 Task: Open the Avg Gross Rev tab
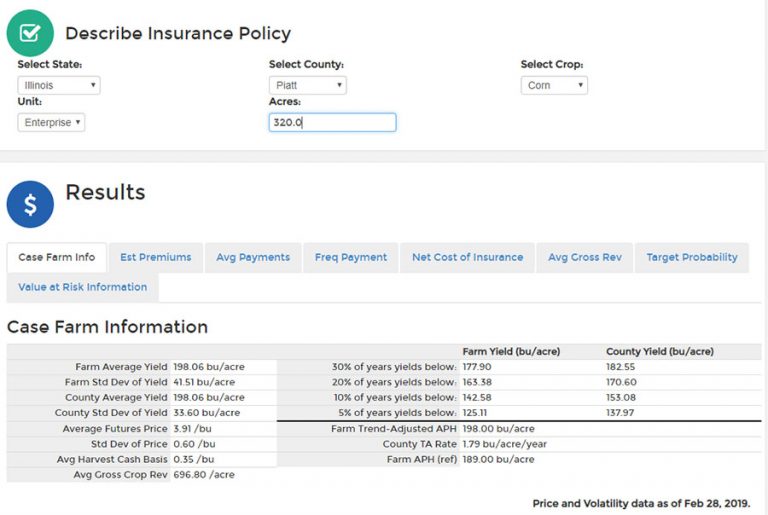click(585, 257)
